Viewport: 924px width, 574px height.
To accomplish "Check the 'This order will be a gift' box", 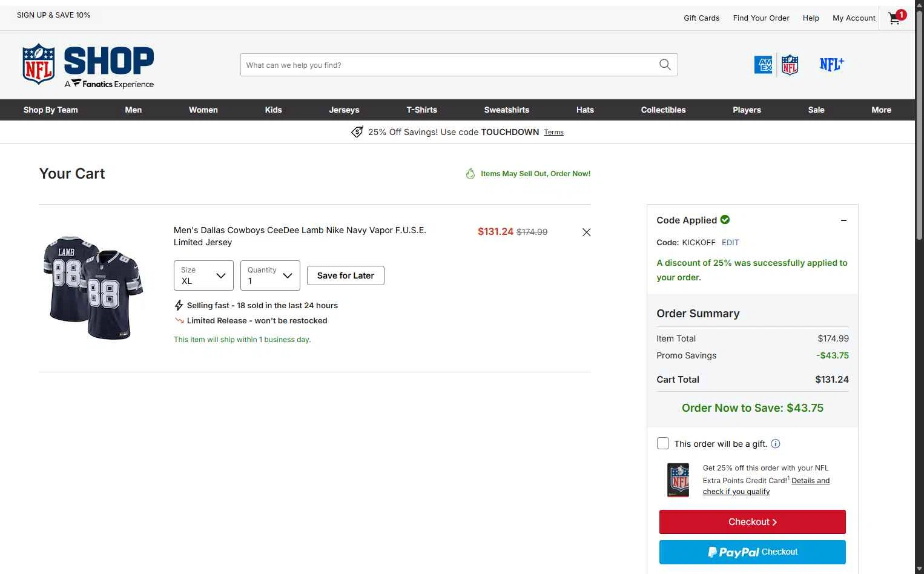I will pos(663,444).
